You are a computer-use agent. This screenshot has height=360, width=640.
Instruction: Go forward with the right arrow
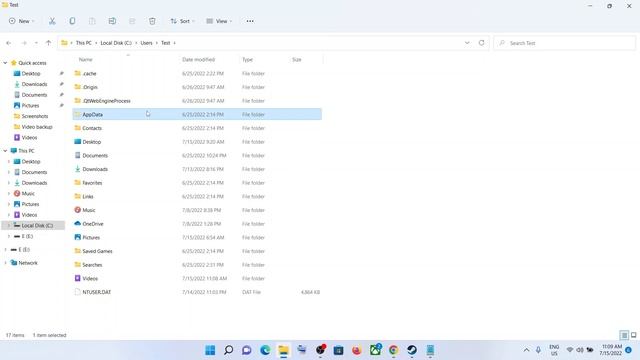[x=24, y=43]
